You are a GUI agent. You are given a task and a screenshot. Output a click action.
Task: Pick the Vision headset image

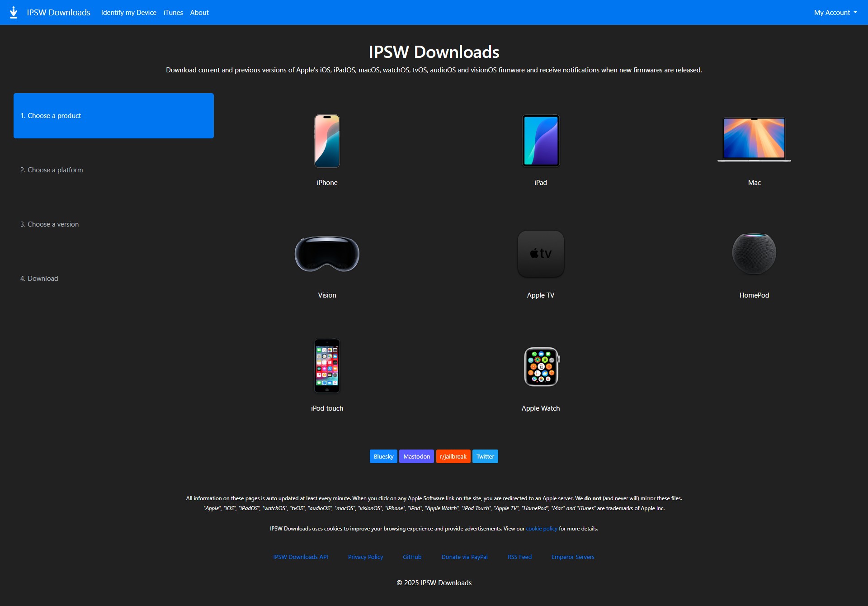point(327,254)
